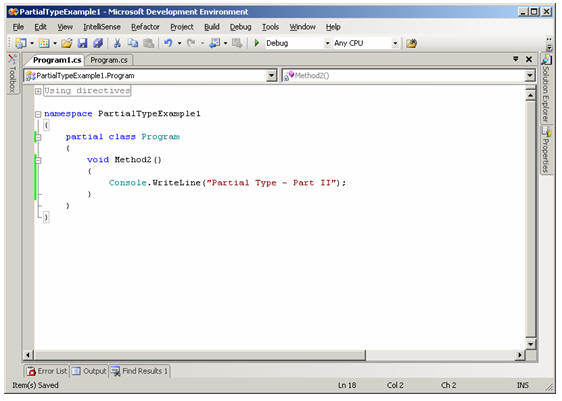
Task: Collapse the void Method2() block
Action: tap(38, 160)
